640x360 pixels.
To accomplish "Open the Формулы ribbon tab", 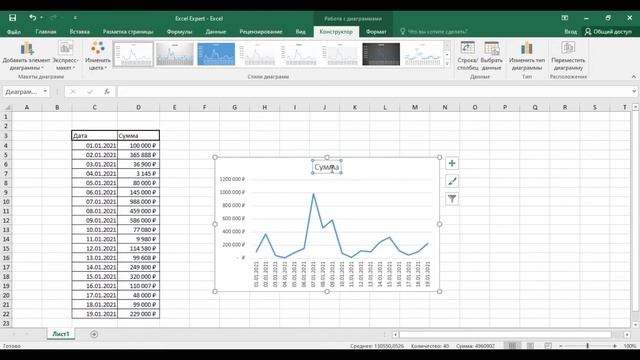I will [179, 31].
